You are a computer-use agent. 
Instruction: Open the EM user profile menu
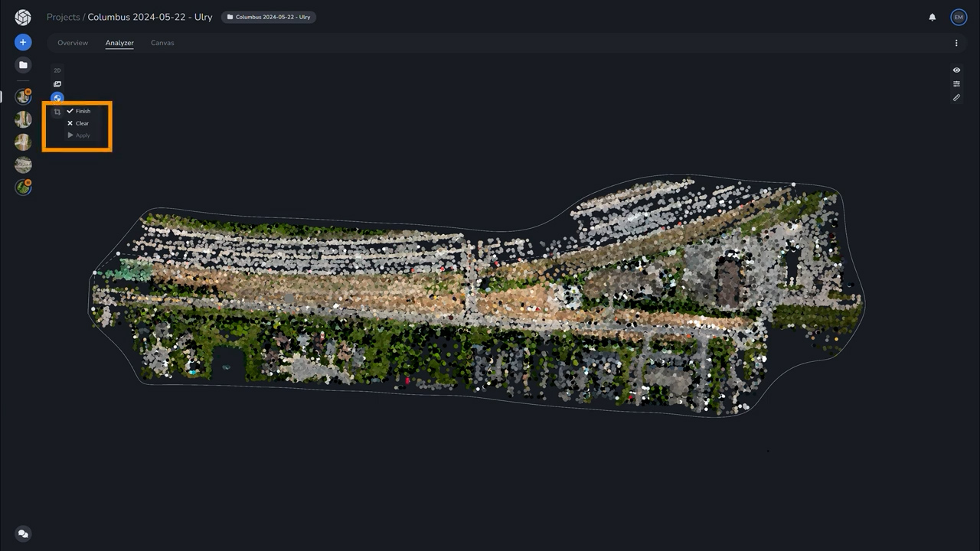tap(958, 17)
